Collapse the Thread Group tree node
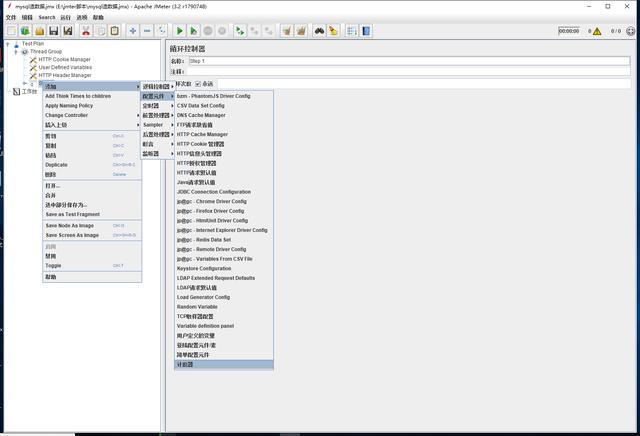 coord(16,51)
